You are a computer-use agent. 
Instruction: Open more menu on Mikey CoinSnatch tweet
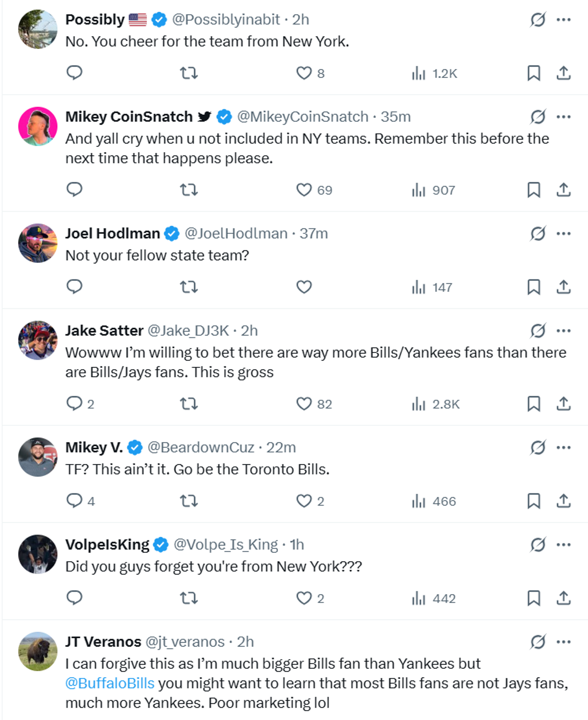coord(563,117)
